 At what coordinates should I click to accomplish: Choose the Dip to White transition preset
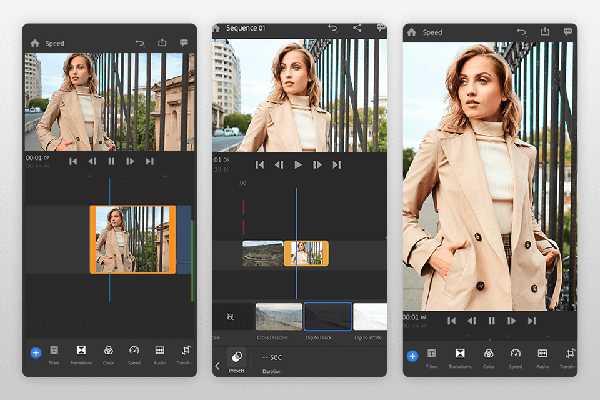click(x=370, y=317)
